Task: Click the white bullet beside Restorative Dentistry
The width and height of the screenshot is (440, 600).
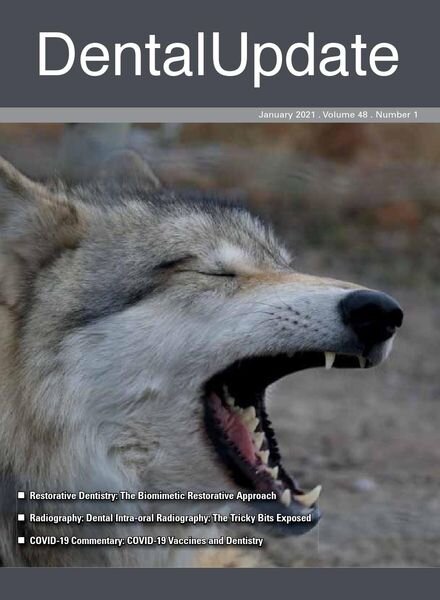Action: (21, 496)
